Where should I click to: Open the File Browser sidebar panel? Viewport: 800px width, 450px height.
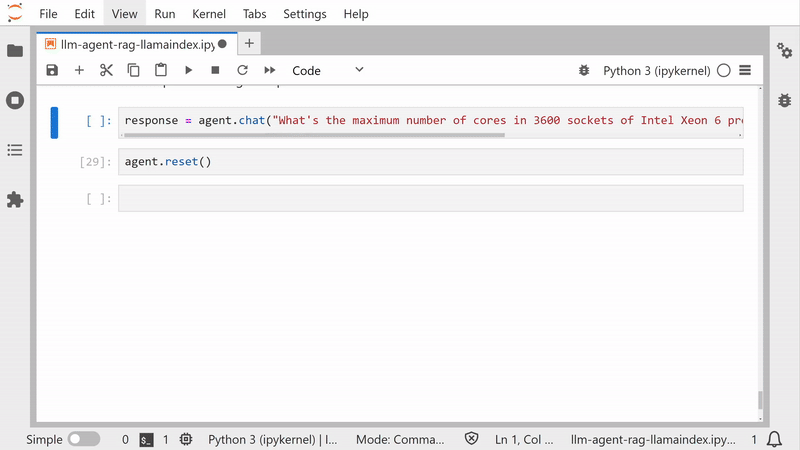[15, 50]
